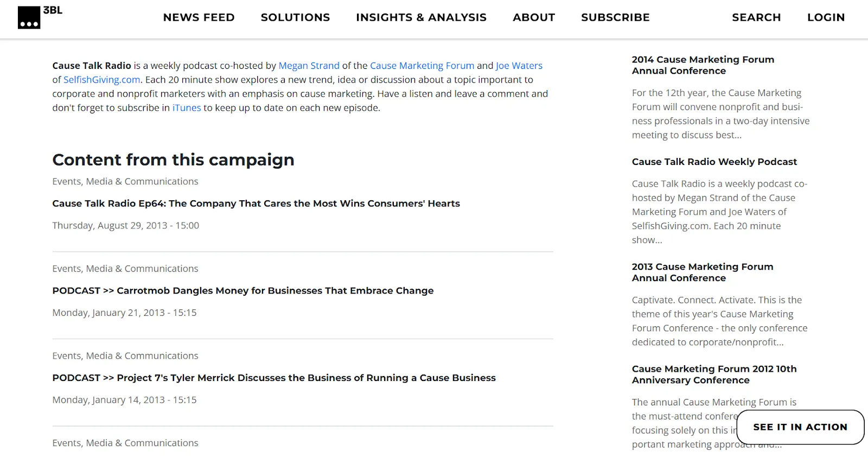This screenshot has height=457, width=868.
Task: Click the Login link
Action: pos(826,17)
